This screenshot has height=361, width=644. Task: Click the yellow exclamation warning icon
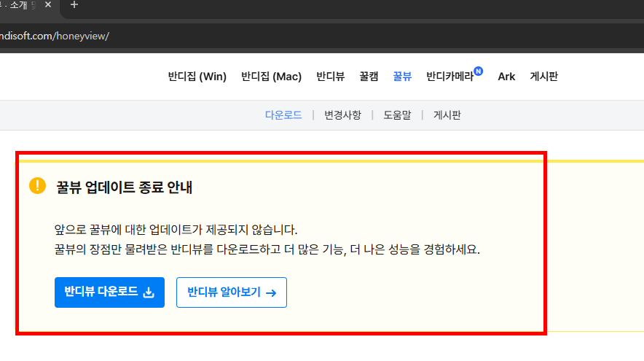point(37,186)
